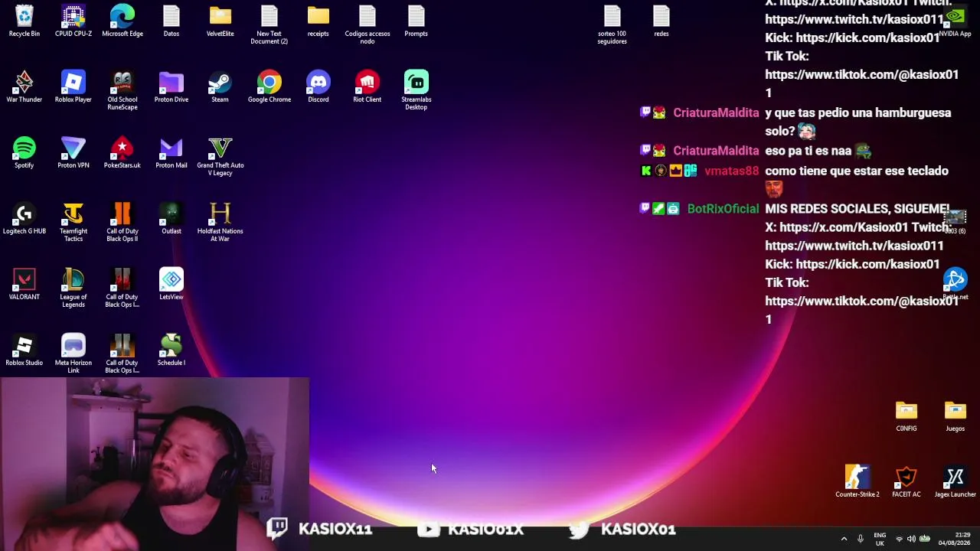Select the Datos text file
Screen dimensions: 980x551
pos(171,21)
